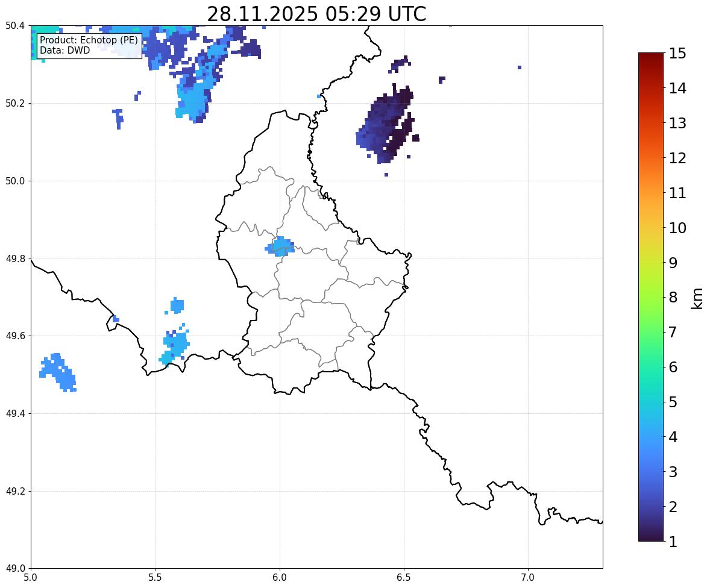
Task: Click the latitude axis label '49.2'
Action: tap(14, 491)
